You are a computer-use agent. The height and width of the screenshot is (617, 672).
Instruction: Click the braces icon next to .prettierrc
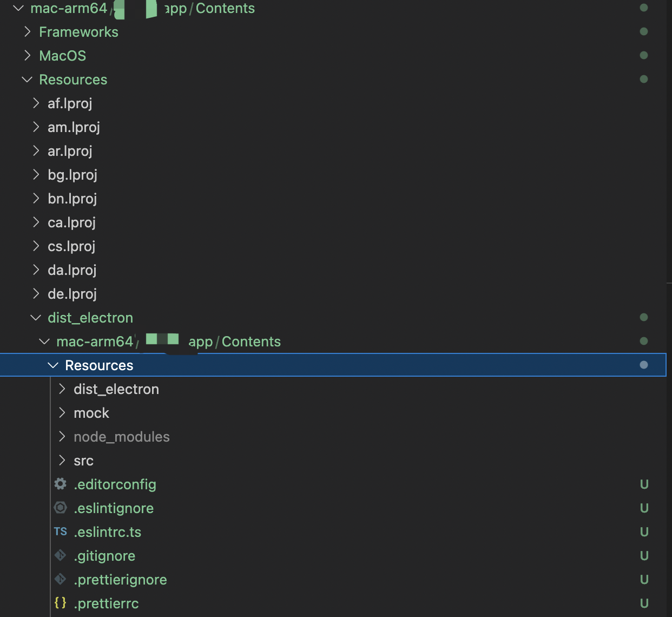pos(60,603)
